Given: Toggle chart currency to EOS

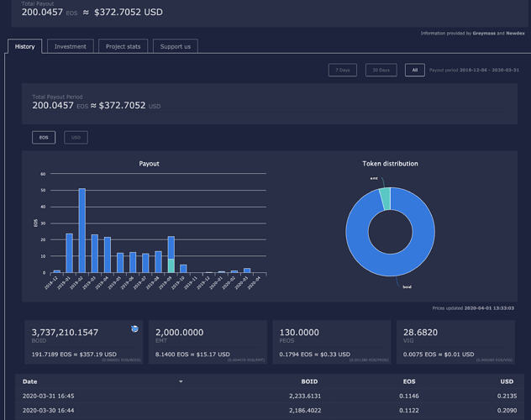Looking at the screenshot, I should [x=44, y=138].
